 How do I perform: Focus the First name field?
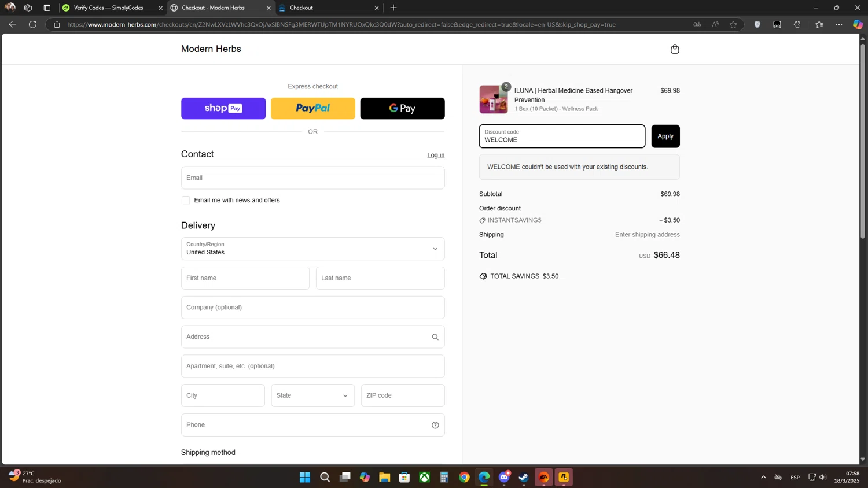[245, 278]
